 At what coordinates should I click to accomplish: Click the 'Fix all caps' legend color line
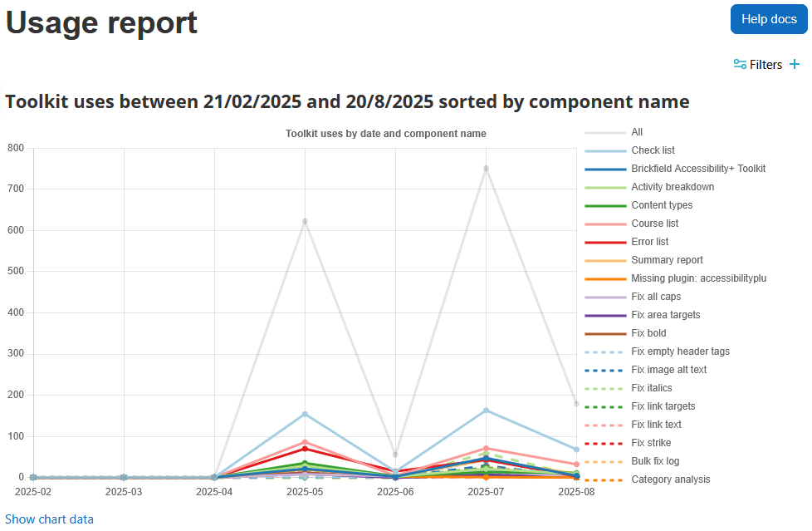point(605,297)
